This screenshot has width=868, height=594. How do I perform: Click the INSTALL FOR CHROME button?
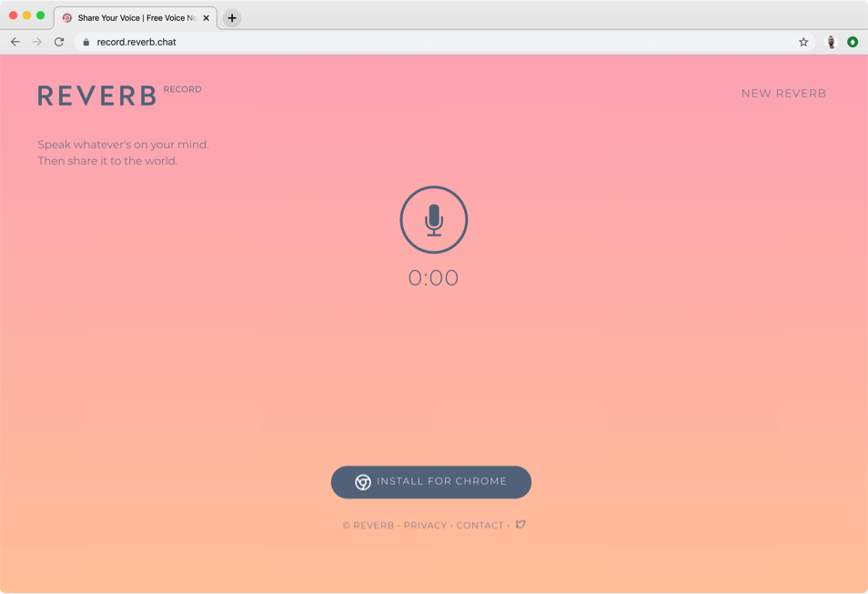(430, 482)
